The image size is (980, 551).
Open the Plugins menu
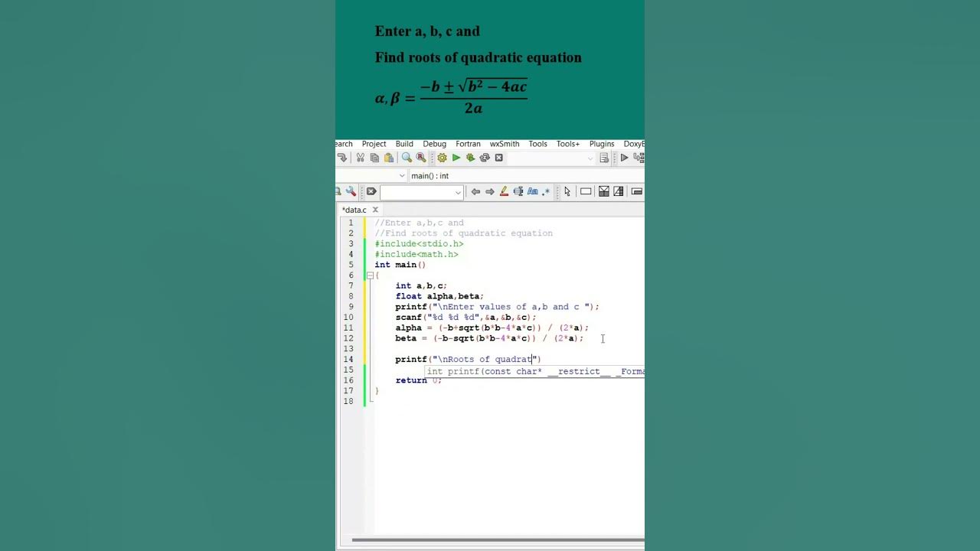(602, 144)
